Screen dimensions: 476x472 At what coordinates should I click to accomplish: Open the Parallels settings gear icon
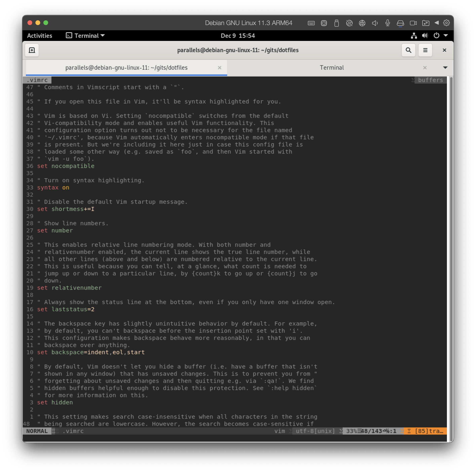pyautogui.click(x=447, y=23)
